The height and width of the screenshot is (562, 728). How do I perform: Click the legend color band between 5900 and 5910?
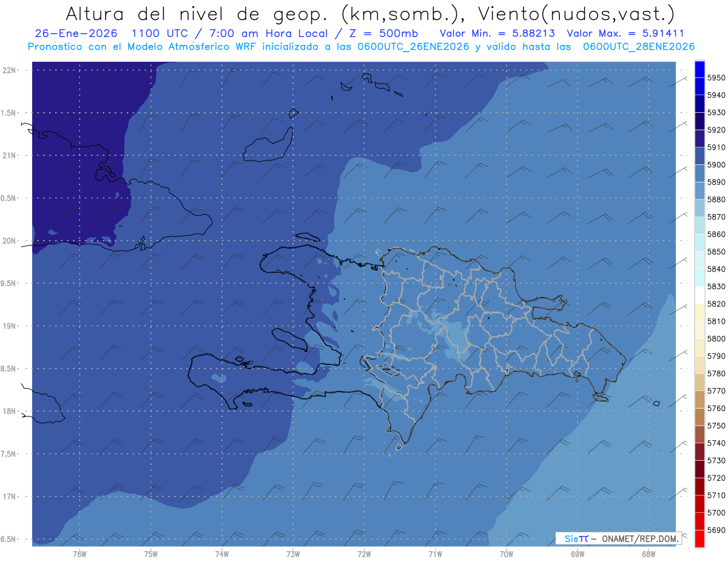point(699,156)
